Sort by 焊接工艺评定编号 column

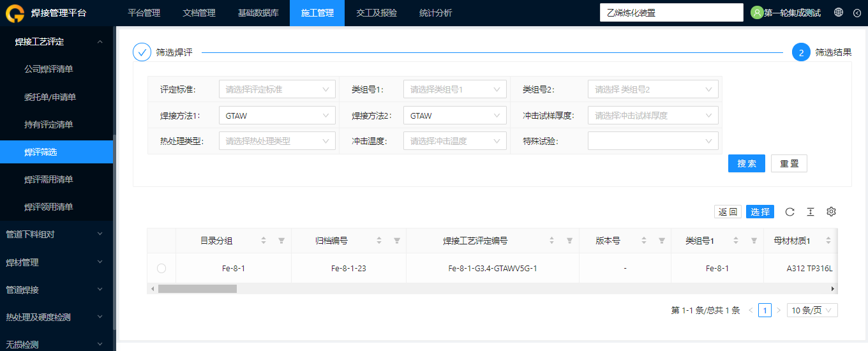(x=552, y=241)
